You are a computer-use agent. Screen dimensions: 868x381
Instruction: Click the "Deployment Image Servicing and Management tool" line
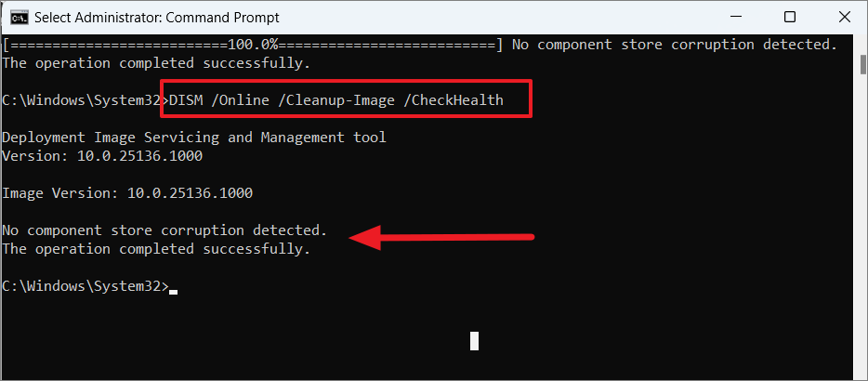point(194,138)
